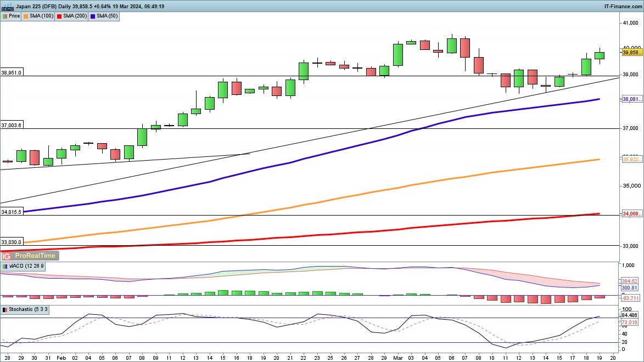Click the blue SMA (50) color swatch
Image resolution: width=644 pixels, height=362 pixels.
(93, 16)
